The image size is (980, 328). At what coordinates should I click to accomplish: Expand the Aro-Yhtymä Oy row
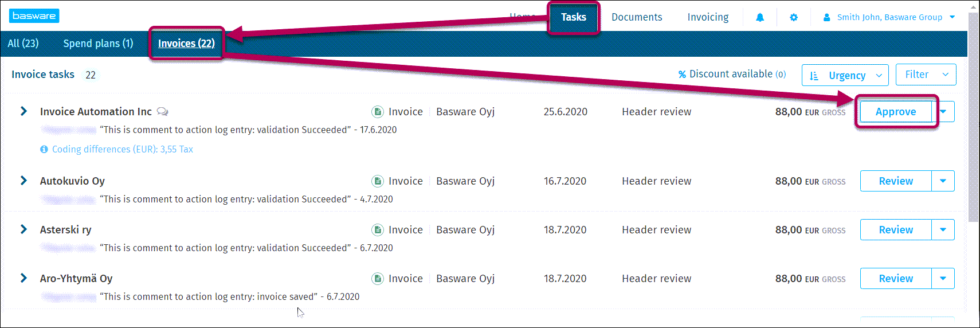tap(23, 278)
